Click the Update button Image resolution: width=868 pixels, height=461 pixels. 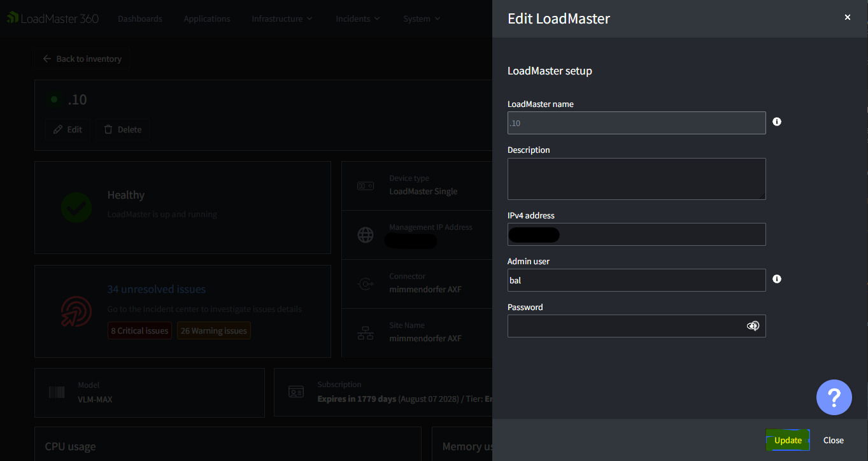click(788, 440)
